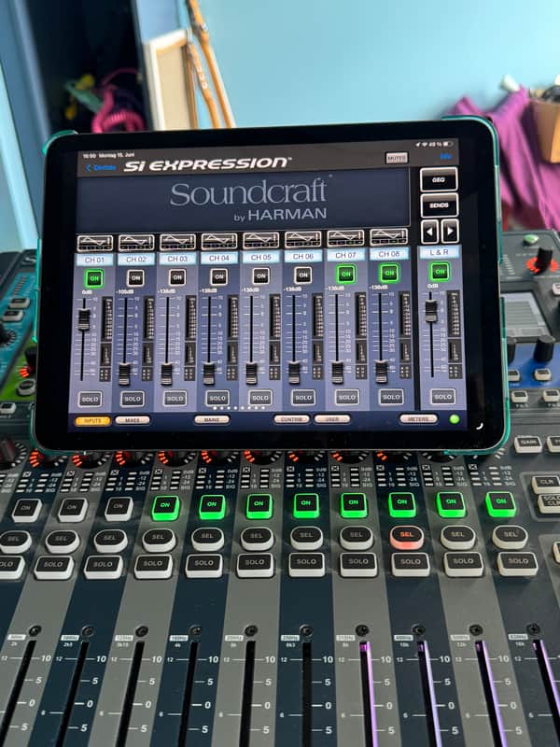Viewport: 560px width, 747px height.
Task: Click the CH 05 fader knob
Action: pos(251,373)
